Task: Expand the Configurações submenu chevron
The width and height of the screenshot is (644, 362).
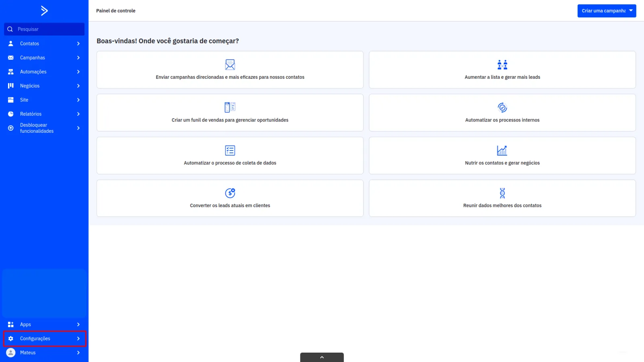Action: click(78, 339)
